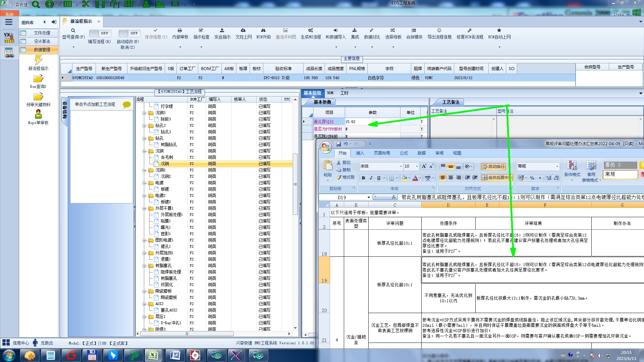
Task: Toggle 自动换行 wrap text button
Action: (493, 167)
